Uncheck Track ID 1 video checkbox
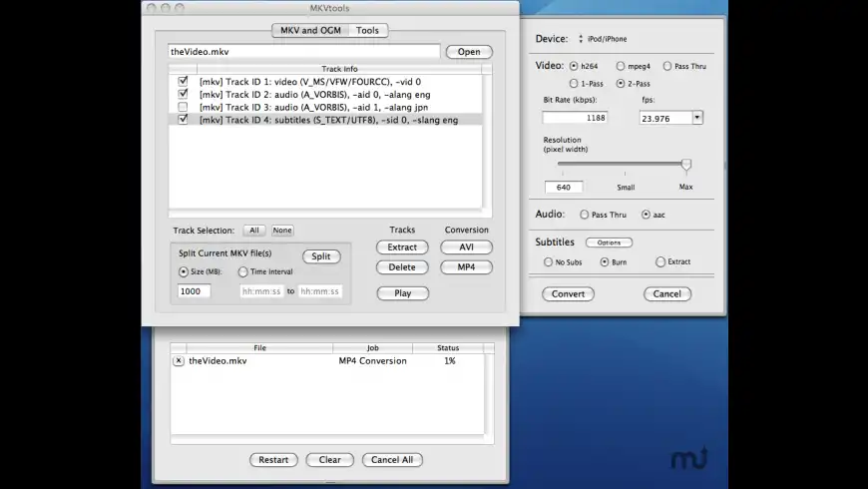 point(183,81)
